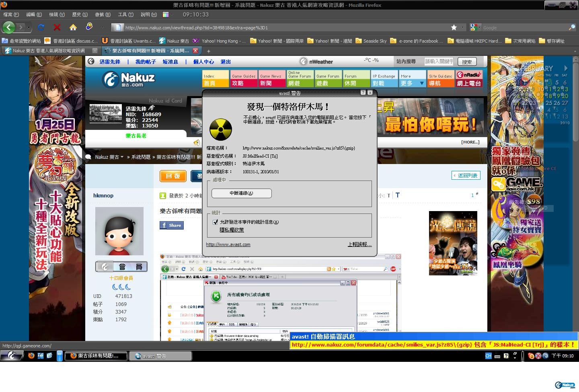Click the 我的帖子 my posts link

click(x=146, y=62)
